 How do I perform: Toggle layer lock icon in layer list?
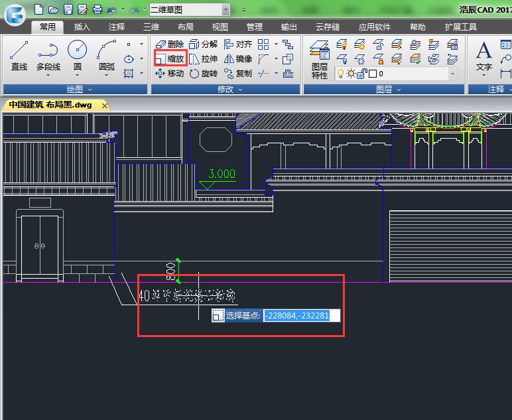pos(362,74)
